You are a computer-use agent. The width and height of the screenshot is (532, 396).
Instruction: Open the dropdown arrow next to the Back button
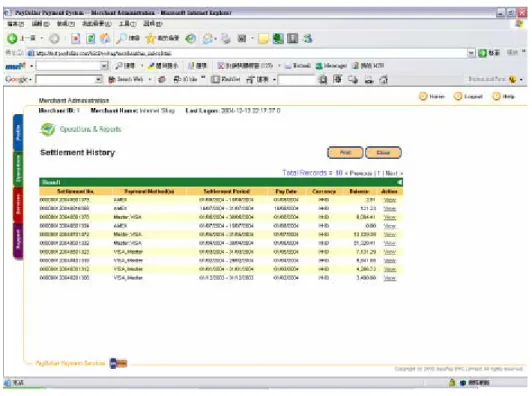pos(42,38)
